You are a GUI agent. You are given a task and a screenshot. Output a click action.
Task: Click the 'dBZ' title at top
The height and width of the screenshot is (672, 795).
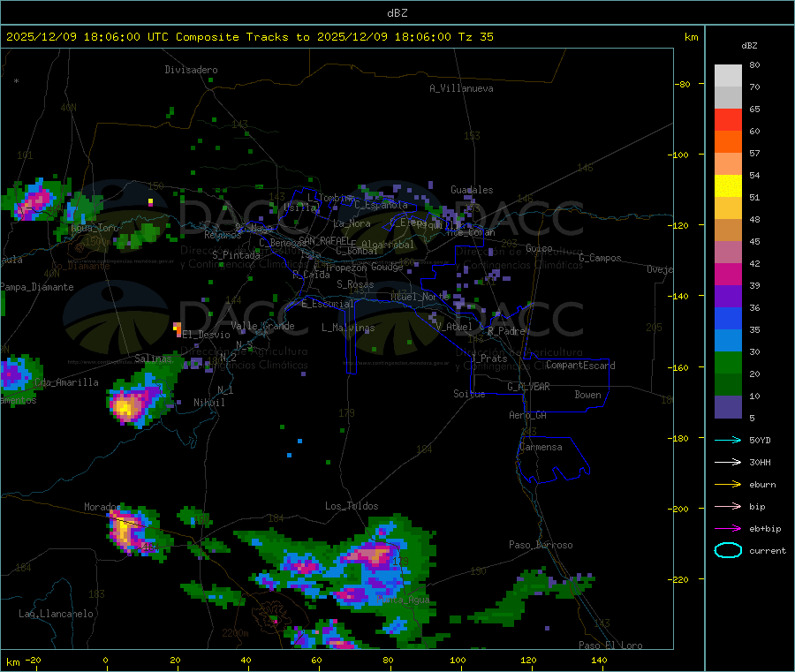point(397,13)
